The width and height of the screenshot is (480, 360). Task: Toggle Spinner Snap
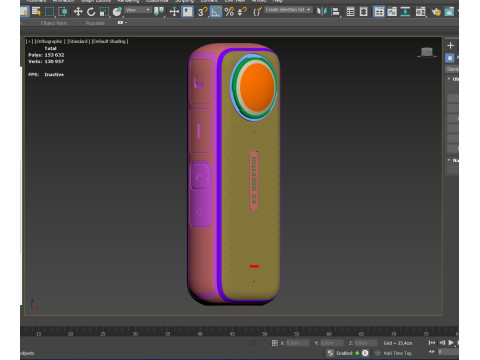click(x=242, y=12)
